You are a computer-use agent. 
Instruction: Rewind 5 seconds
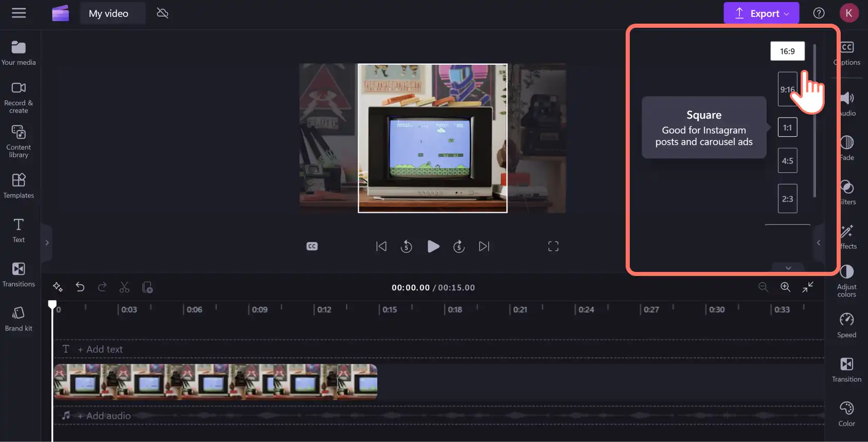pos(406,247)
